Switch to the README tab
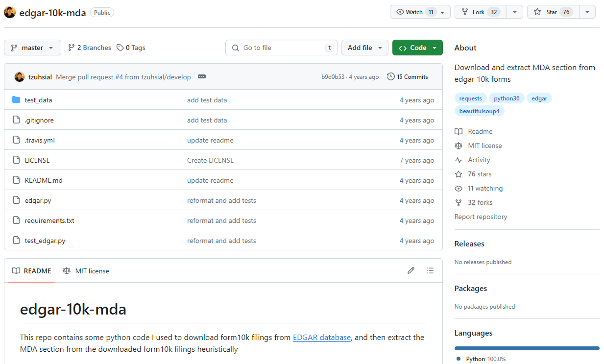The width and height of the screenshot is (604, 364). 32,271
